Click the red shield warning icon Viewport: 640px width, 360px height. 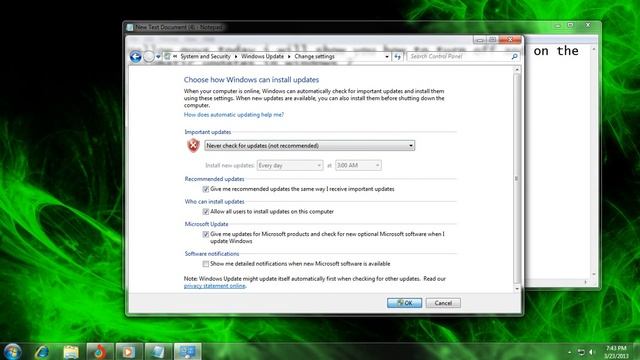coord(193,145)
